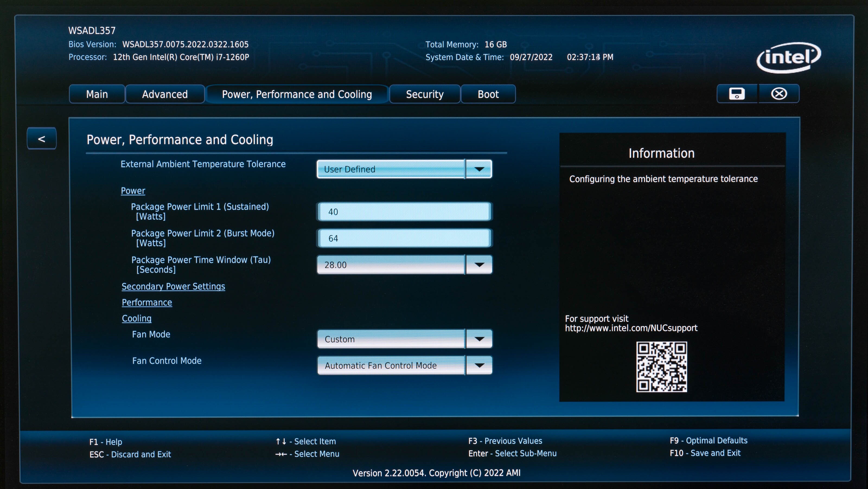Go to the Boot tab
The width and height of the screenshot is (868, 489).
pos(488,94)
